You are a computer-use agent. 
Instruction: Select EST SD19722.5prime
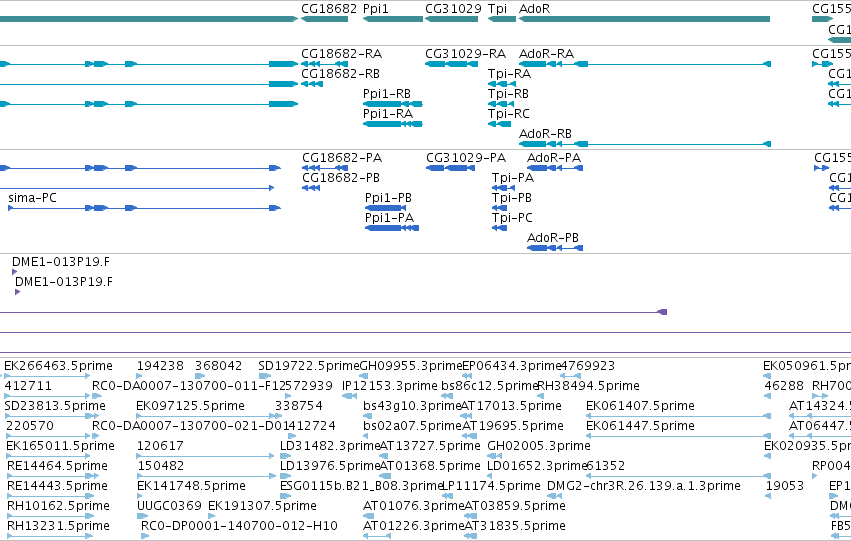265,376
